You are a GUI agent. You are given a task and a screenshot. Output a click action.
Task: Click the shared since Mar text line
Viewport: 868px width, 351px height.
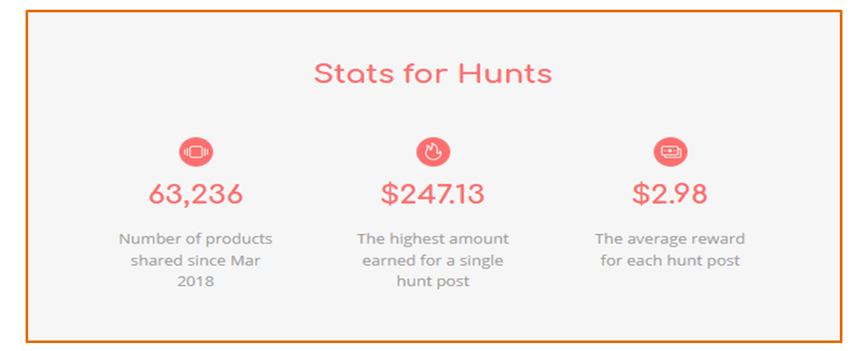(x=196, y=260)
